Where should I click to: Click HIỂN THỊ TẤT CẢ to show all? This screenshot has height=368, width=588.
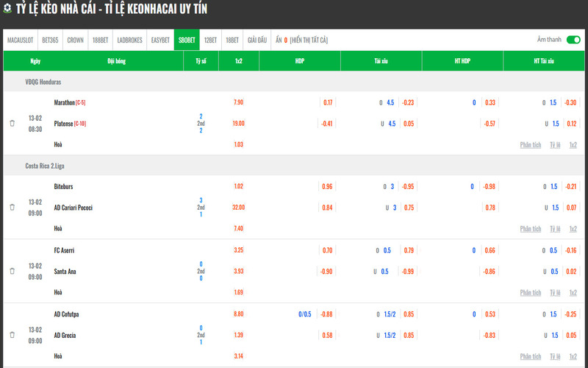click(x=309, y=40)
